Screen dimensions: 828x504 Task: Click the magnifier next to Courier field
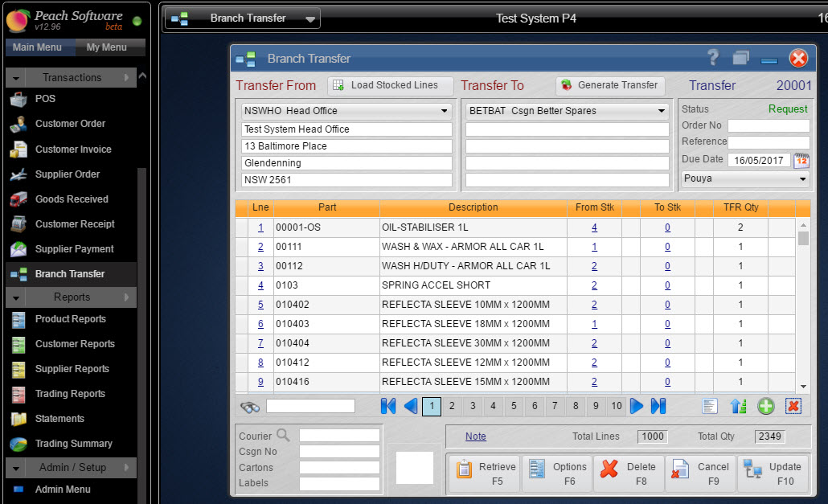(x=282, y=435)
